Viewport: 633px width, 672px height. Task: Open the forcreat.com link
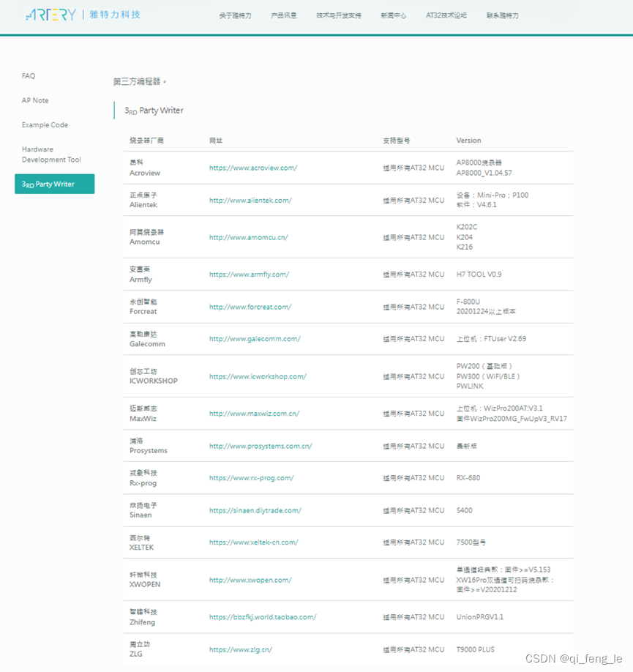(x=250, y=307)
